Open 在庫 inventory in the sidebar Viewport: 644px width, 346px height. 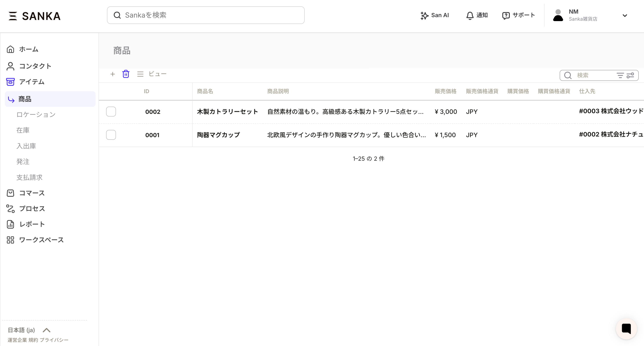point(23,130)
